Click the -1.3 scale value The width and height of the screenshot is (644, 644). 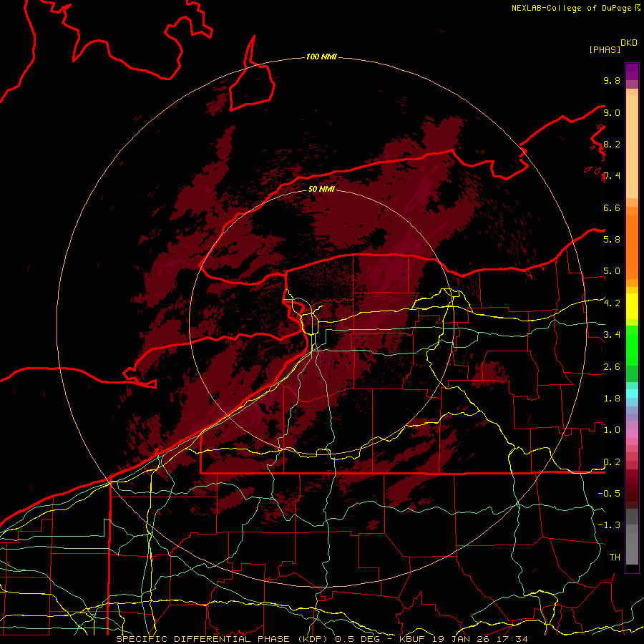[609, 525]
